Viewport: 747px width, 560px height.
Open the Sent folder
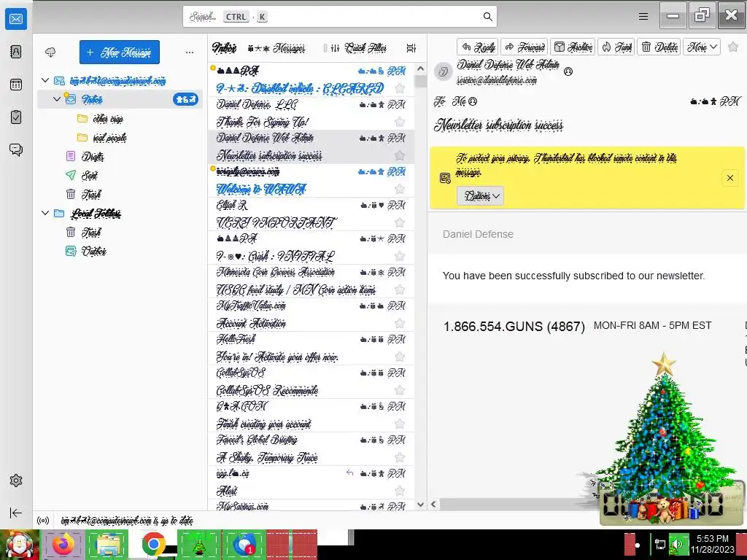[90, 175]
